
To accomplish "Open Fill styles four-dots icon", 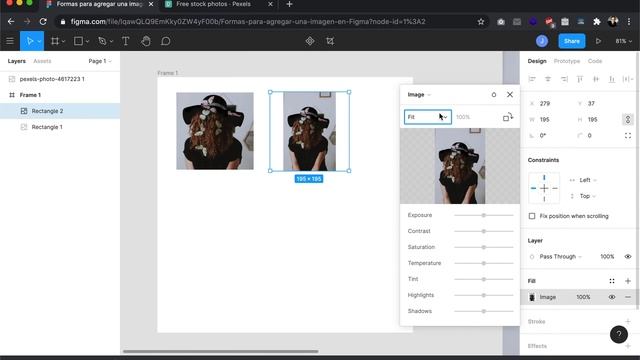I will pyautogui.click(x=612, y=281).
